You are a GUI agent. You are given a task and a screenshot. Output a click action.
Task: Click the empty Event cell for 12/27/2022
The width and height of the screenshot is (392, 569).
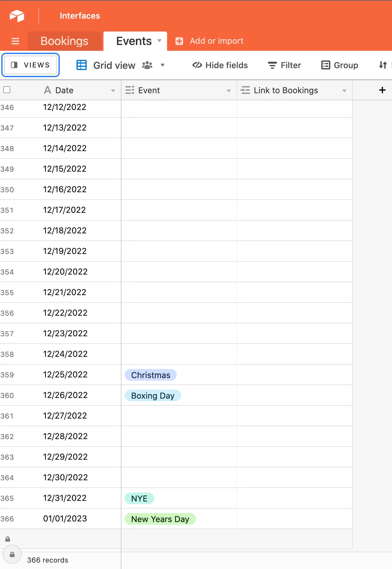coord(179,416)
